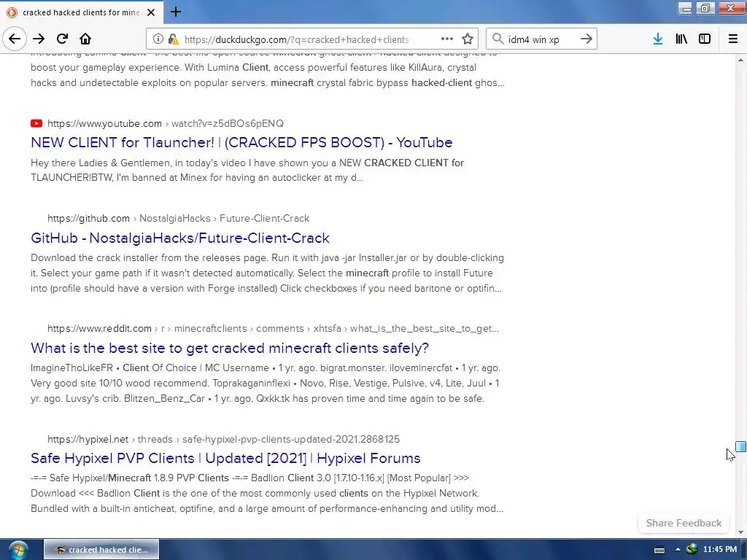Open the 11:45 PM taskbar clock
This screenshot has height=560, width=747.
point(720,550)
